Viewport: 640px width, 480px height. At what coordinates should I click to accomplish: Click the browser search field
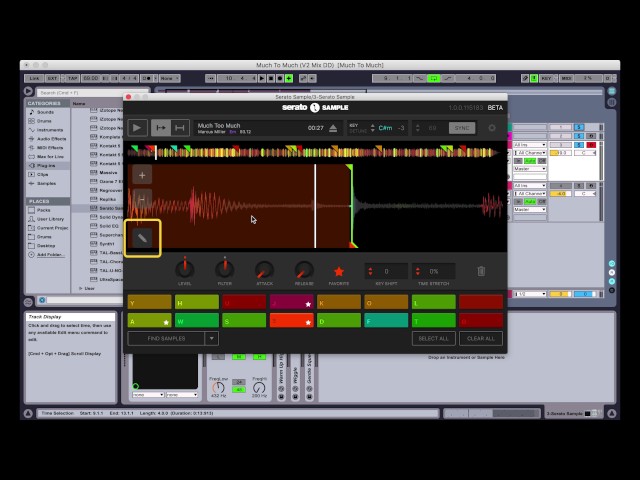pyautogui.click(x=93, y=93)
